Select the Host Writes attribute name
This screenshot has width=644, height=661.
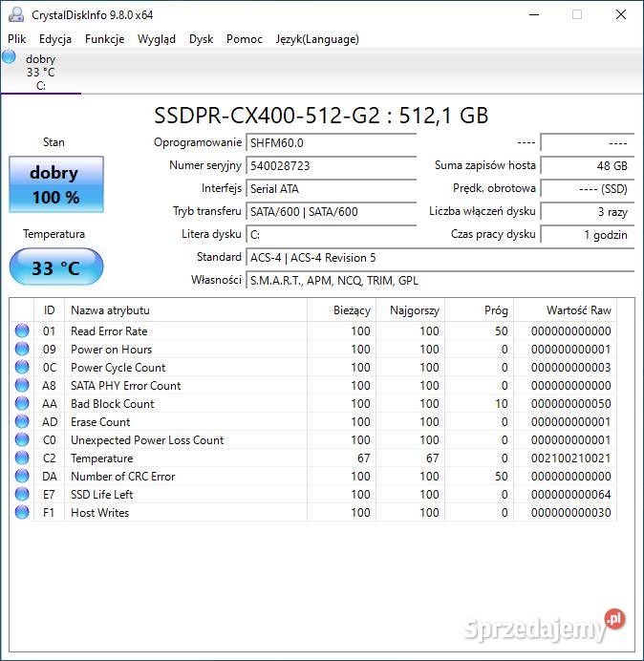coord(100,513)
